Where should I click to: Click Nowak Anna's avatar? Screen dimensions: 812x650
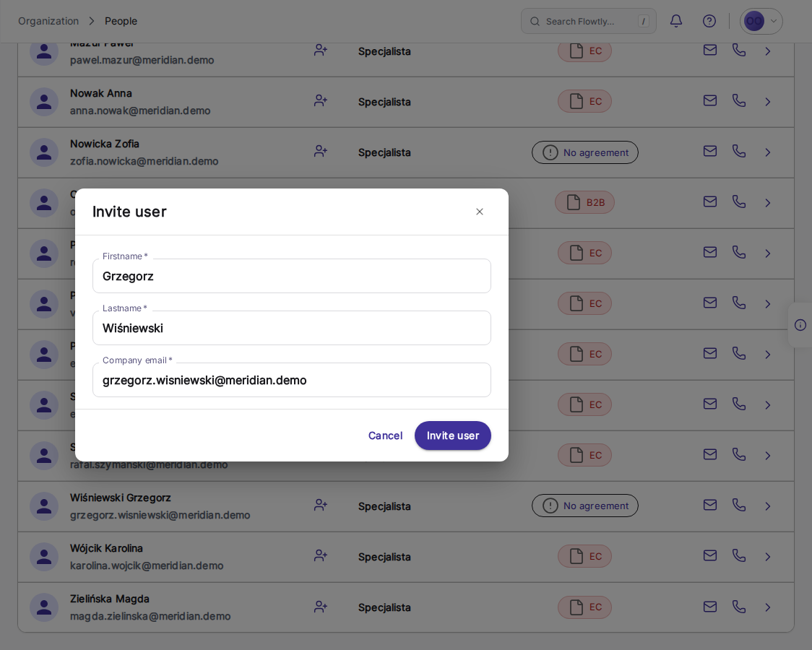coord(44,101)
